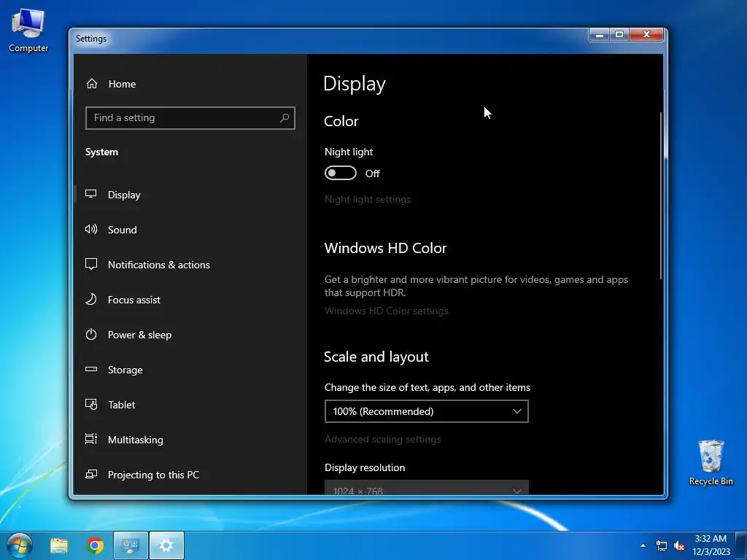Click the Show desktop strip
Viewport: 747px width, 560px height.
[x=741, y=545]
